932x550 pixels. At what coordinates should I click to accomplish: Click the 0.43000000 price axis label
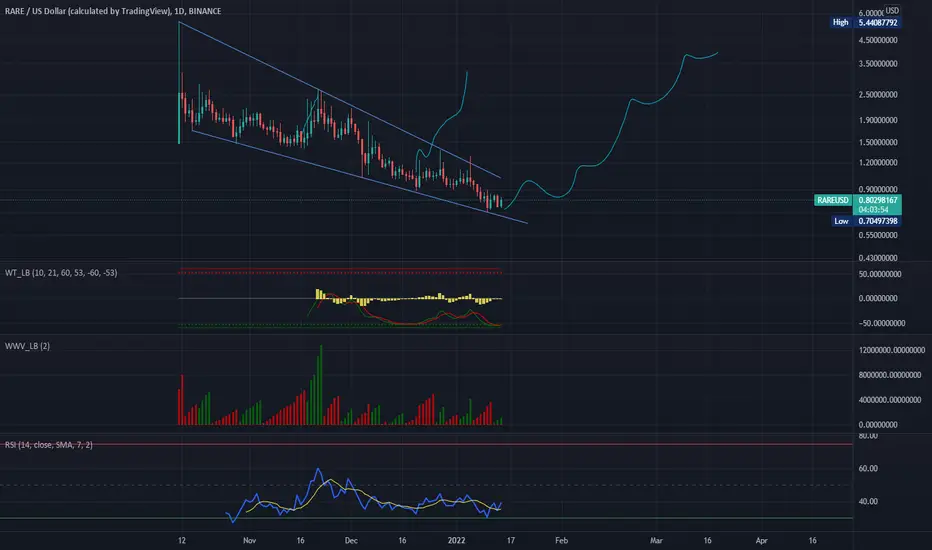(x=877, y=258)
